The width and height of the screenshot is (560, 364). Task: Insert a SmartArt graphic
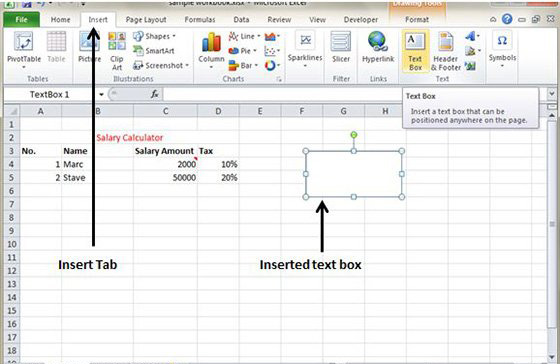click(154, 51)
